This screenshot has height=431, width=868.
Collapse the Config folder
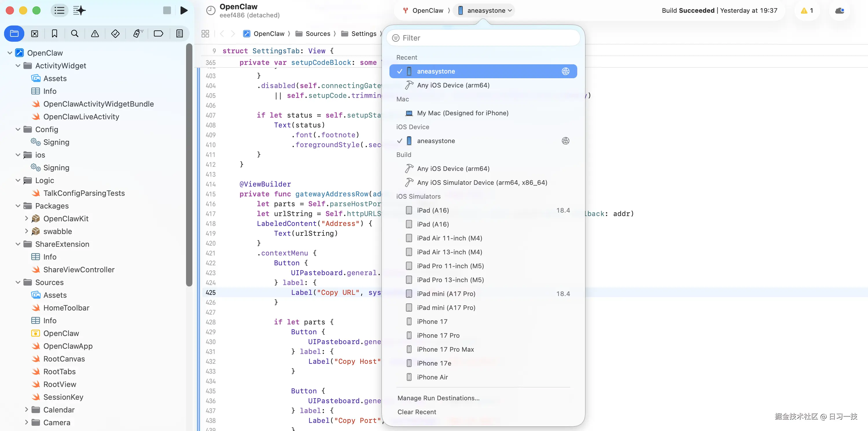point(18,129)
